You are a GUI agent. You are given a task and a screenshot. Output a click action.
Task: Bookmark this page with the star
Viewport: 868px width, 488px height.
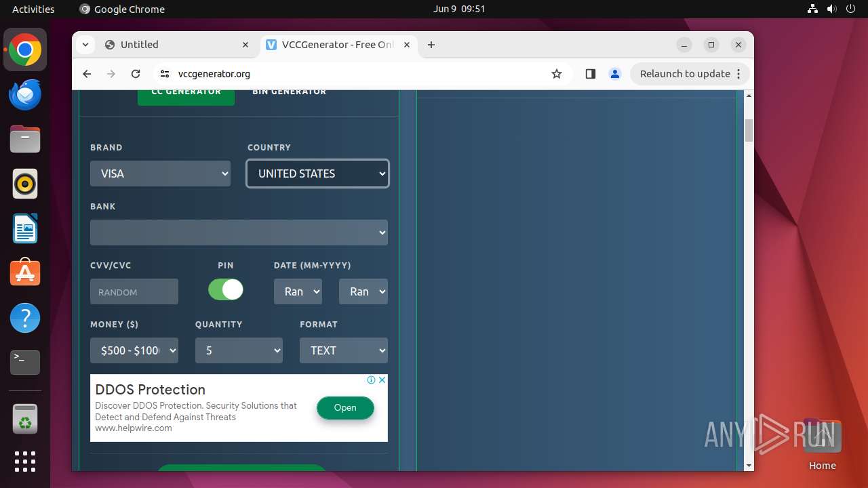[557, 74]
